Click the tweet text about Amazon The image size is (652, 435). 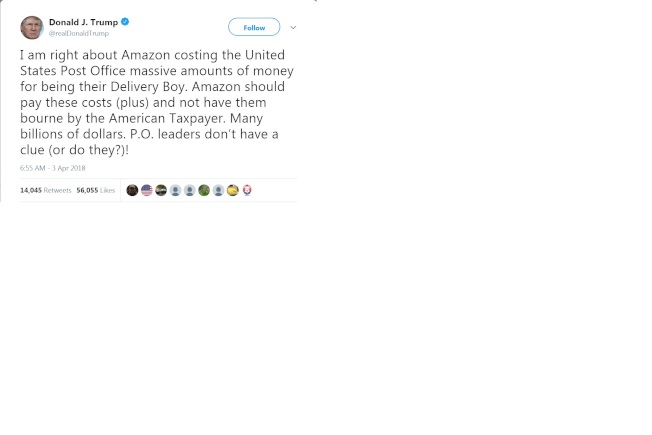click(x=156, y=101)
